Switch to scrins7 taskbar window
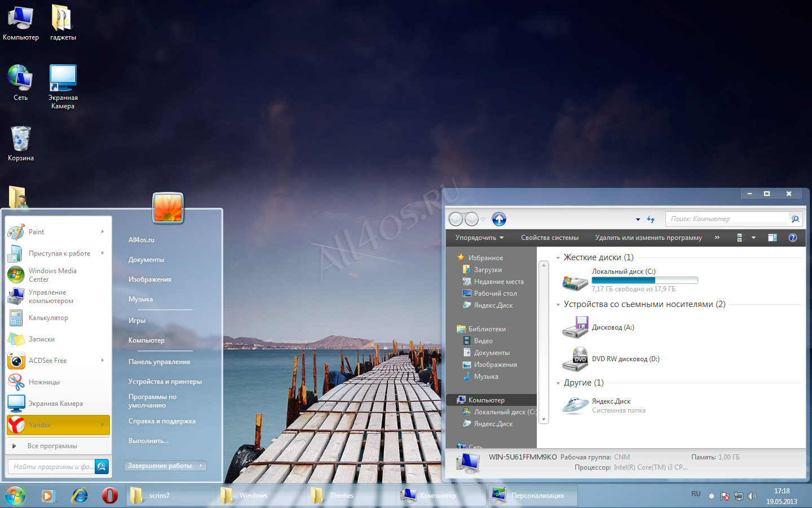Viewport: 812px width, 508px height. tap(170, 496)
